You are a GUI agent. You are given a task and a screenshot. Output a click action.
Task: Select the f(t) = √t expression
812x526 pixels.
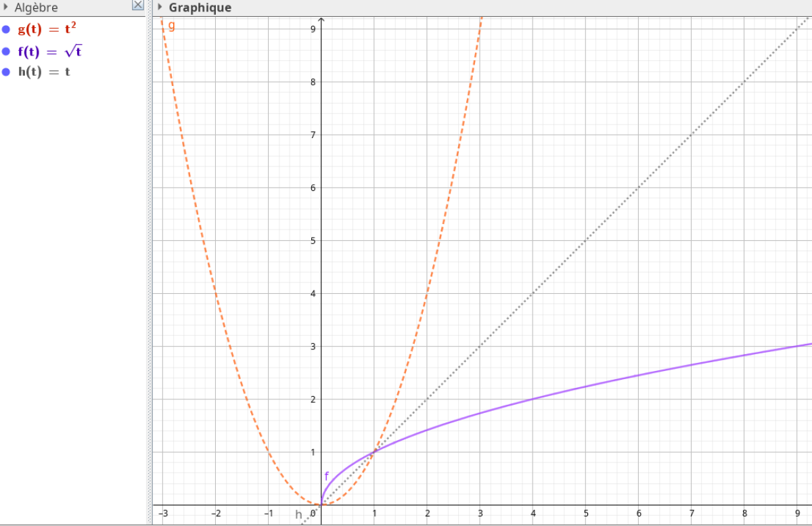tap(49, 51)
